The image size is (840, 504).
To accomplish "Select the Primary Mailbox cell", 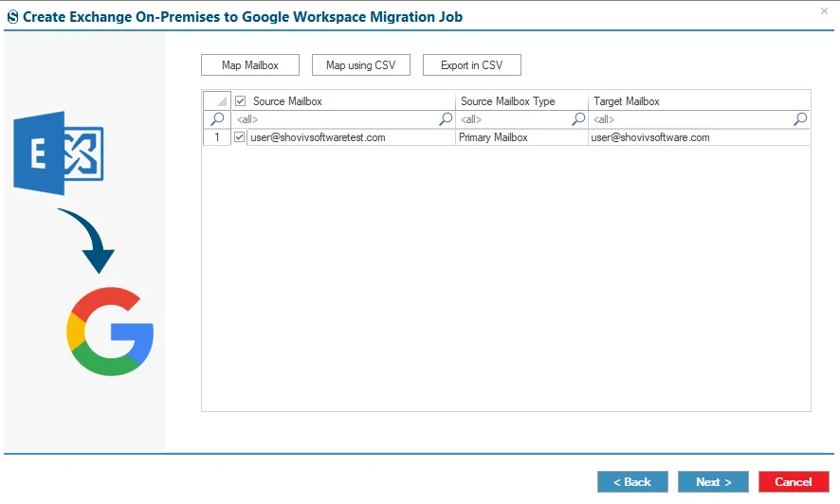I will (x=521, y=137).
